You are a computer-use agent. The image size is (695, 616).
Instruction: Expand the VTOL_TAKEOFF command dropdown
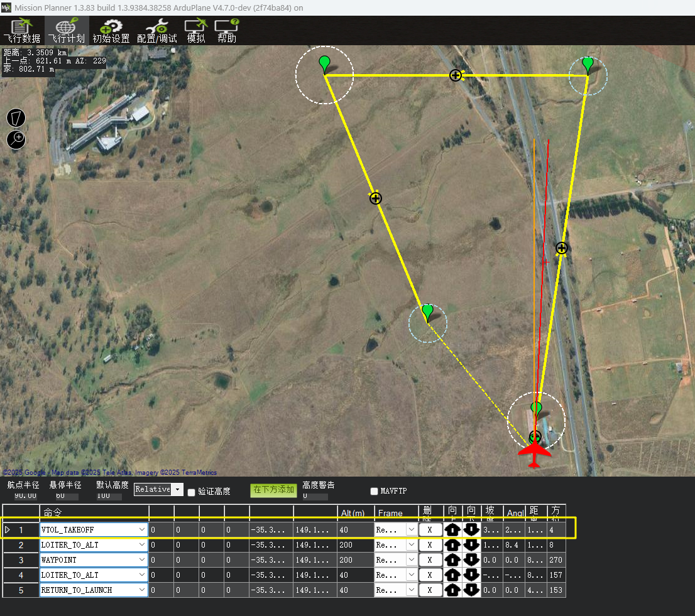tap(141, 530)
